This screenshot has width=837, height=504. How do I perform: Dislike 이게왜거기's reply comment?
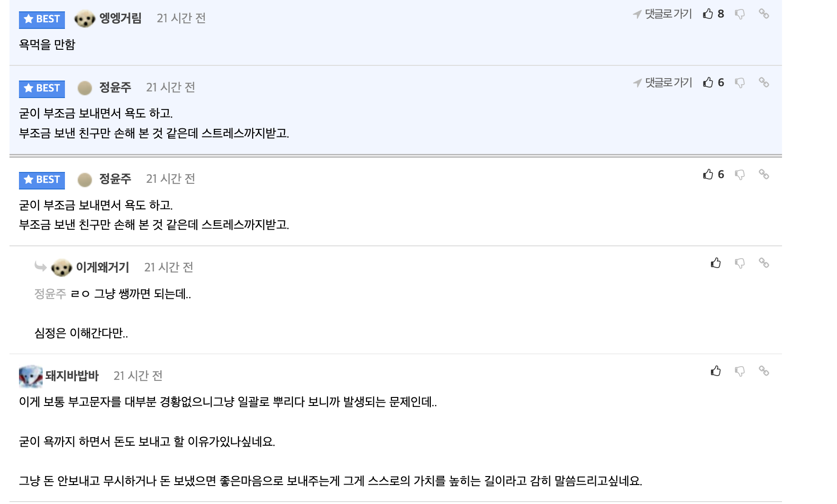pyautogui.click(x=739, y=263)
